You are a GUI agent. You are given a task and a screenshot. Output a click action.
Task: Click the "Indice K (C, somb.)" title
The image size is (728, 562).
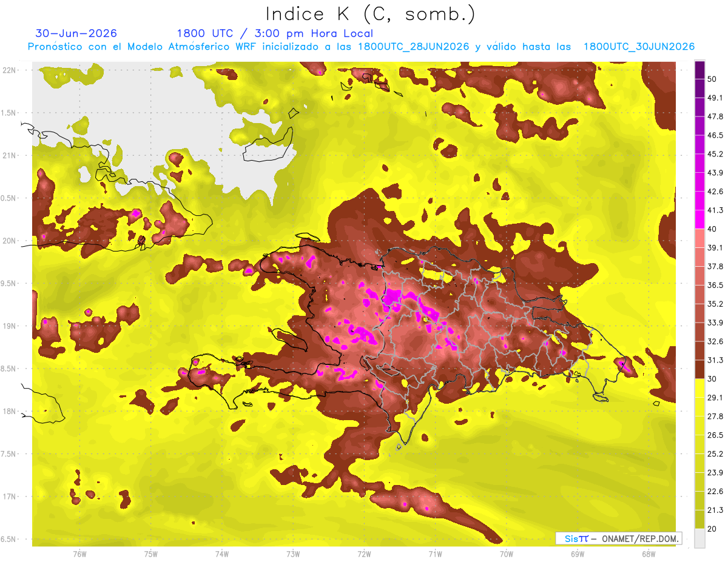click(x=371, y=13)
